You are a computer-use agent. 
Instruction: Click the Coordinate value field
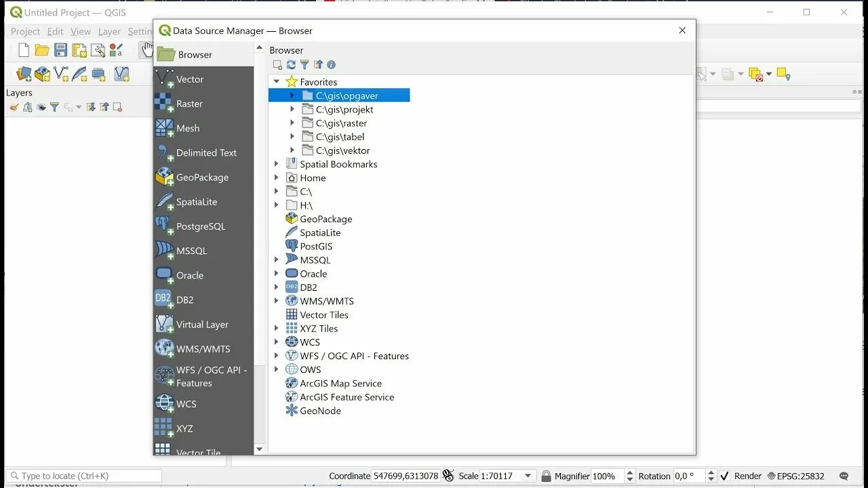406,476
